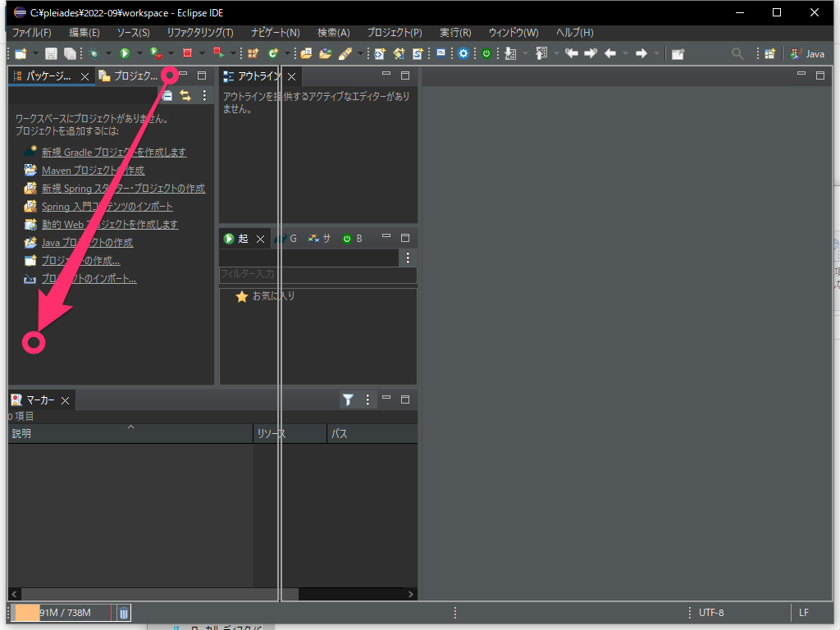
Task: Switch to the プロジェクト explorer tab
Action: [x=128, y=76]
